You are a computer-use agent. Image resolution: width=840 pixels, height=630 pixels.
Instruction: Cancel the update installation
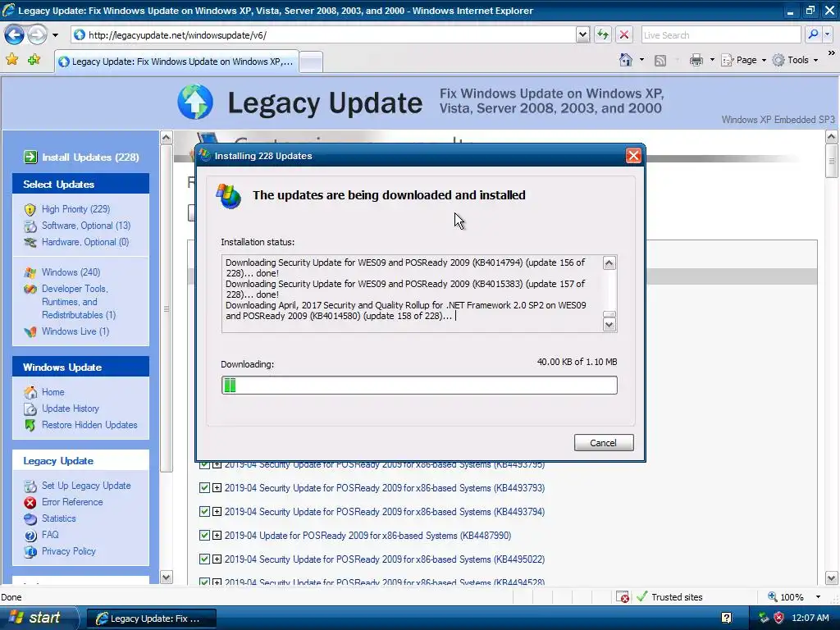click(x=604, y=443)
